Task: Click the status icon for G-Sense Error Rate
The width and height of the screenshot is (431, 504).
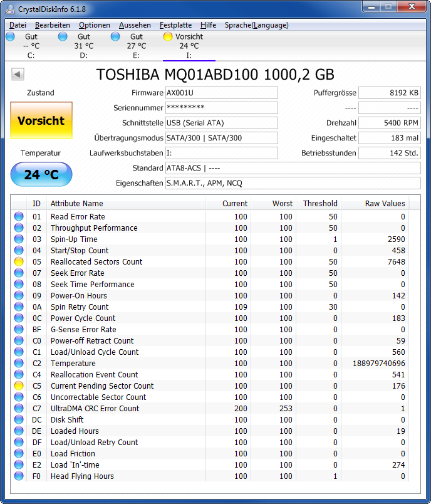Action: (19, 329)
